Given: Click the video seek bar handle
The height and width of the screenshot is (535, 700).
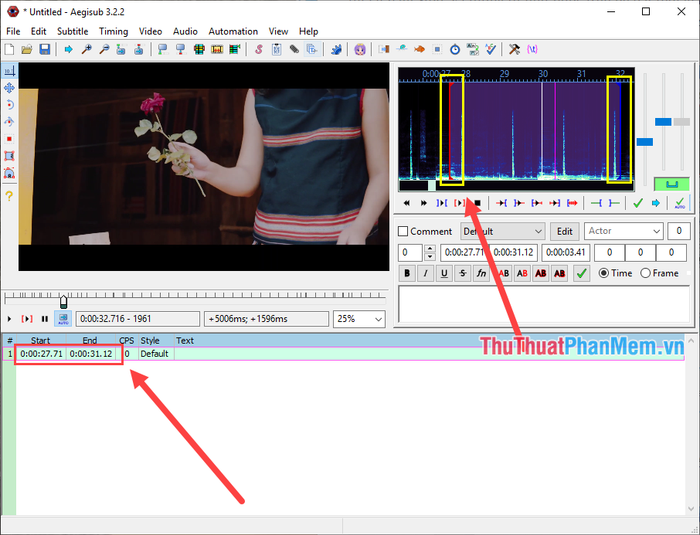Looking at the screenshot, I should tap(63, 302).
